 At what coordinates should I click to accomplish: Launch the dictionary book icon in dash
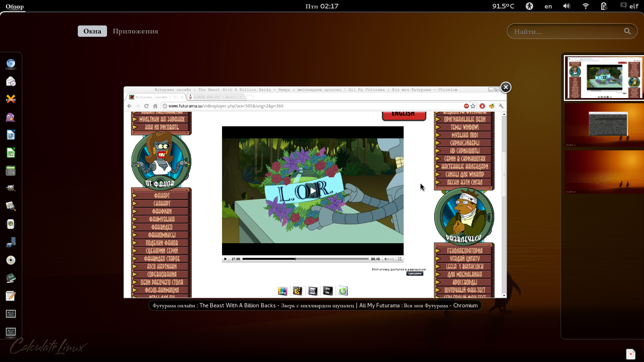10,278
